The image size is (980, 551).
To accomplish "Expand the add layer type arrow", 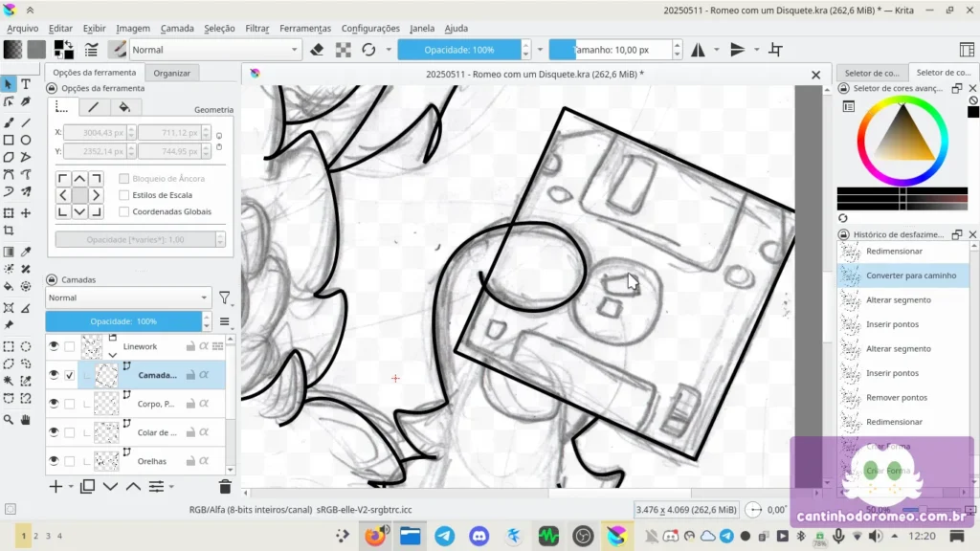I will tap(71, 487).
